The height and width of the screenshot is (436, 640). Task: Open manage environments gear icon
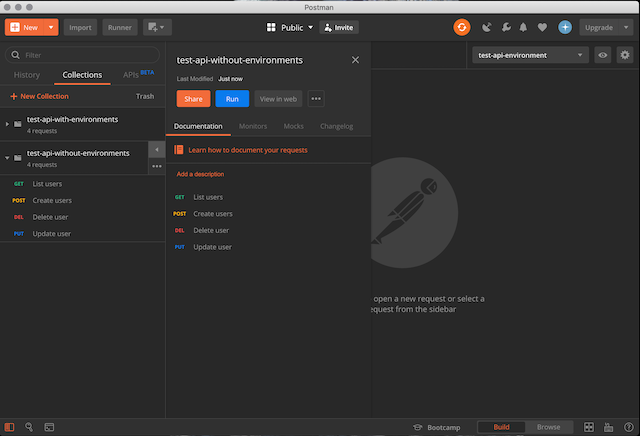point(625,55)
